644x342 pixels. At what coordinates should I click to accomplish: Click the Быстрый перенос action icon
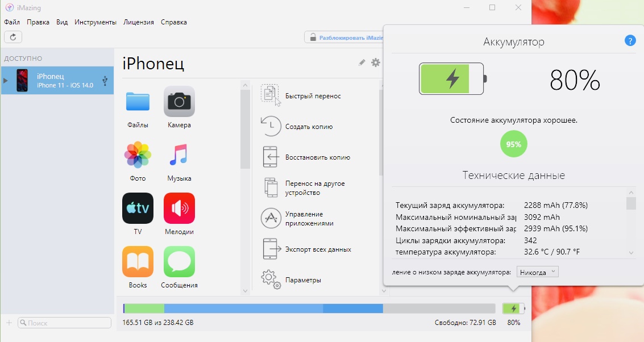click(x=271, y=95)
